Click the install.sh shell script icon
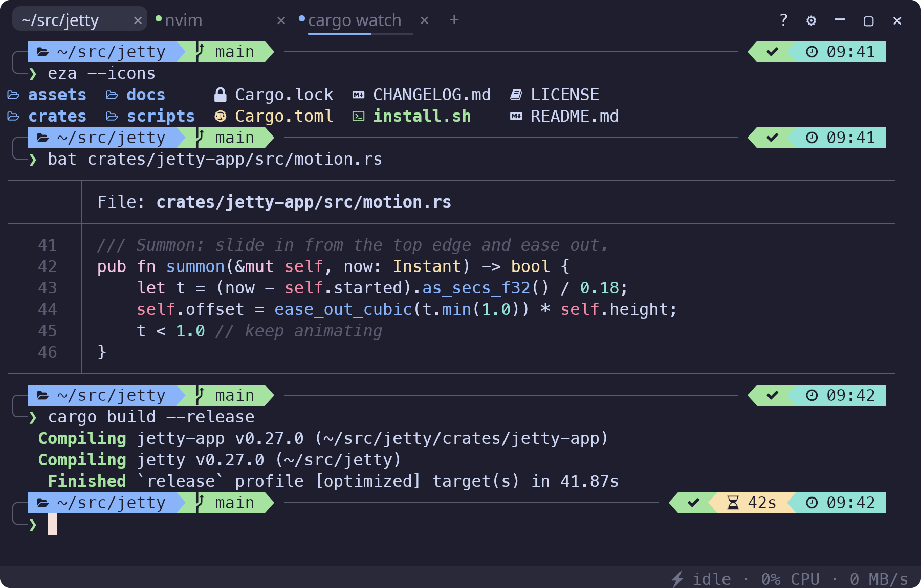Screen dimensions: 921x588 point(359,116)
